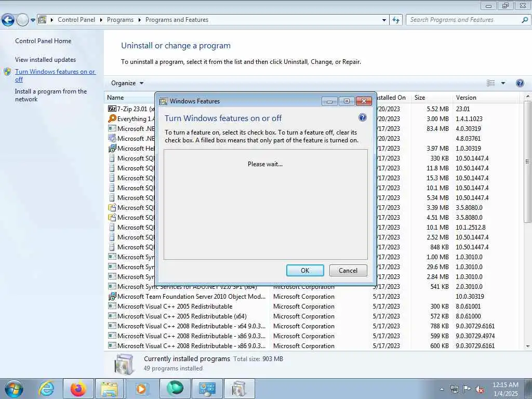Click version 10.1.2512.8 cell
The height and width of the screenshot is (399, 532).
470,228
